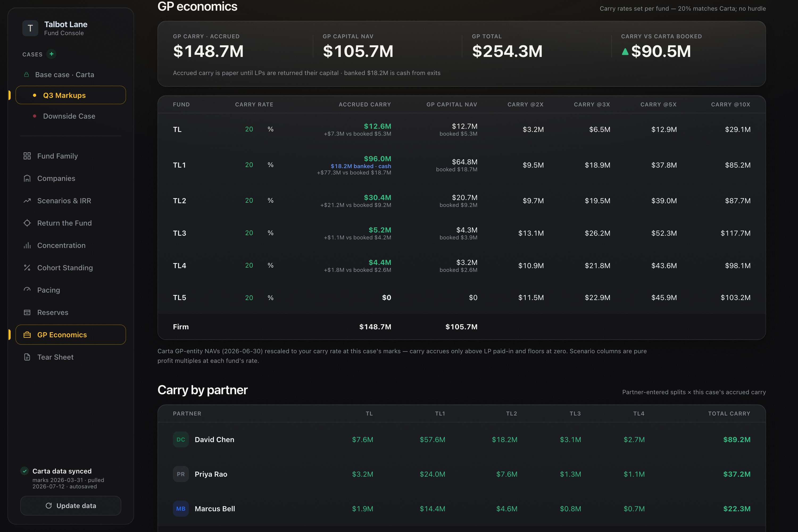The image size is (798, 532).
Task: Click the Talbot Lane T logo
Action: (30, 28)
